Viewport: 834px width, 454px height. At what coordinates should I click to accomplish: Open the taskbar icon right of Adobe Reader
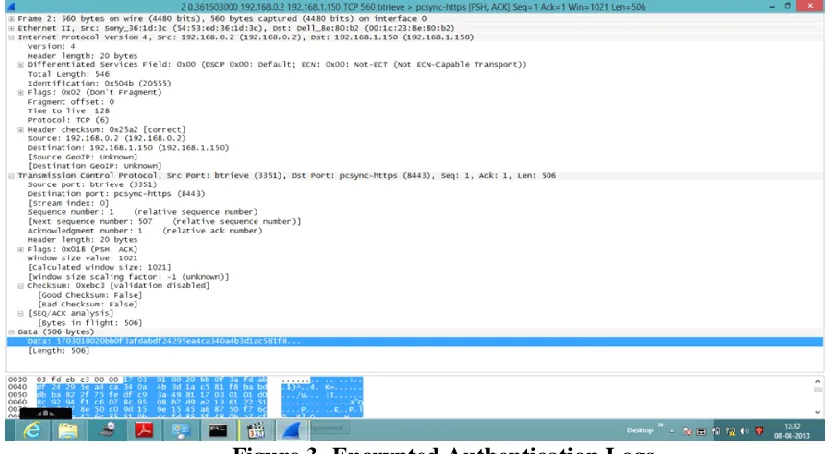point(181,430)
